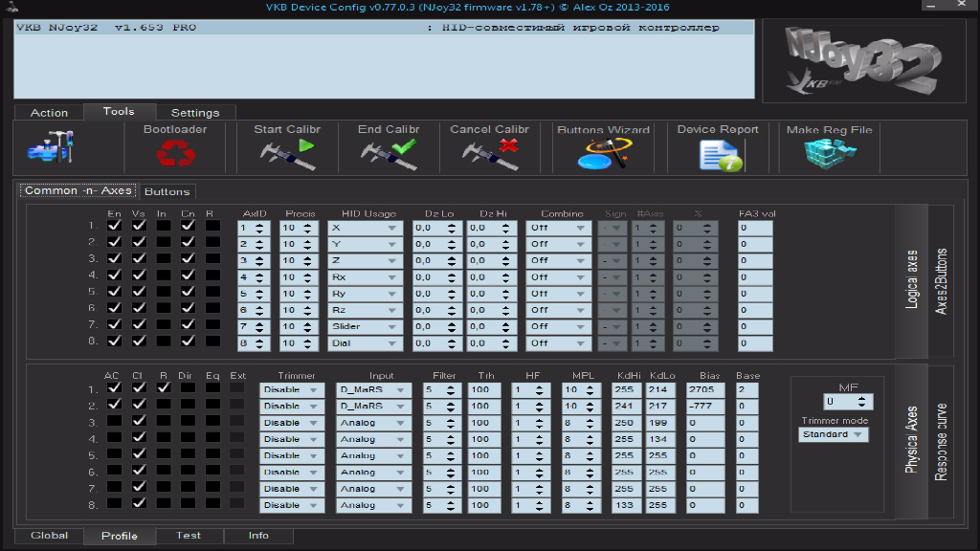Image resolution: width=980 pixels, height=551 pixels.
Task: Select the Common -n- Axes sub-tab
Action: [78, 190]
